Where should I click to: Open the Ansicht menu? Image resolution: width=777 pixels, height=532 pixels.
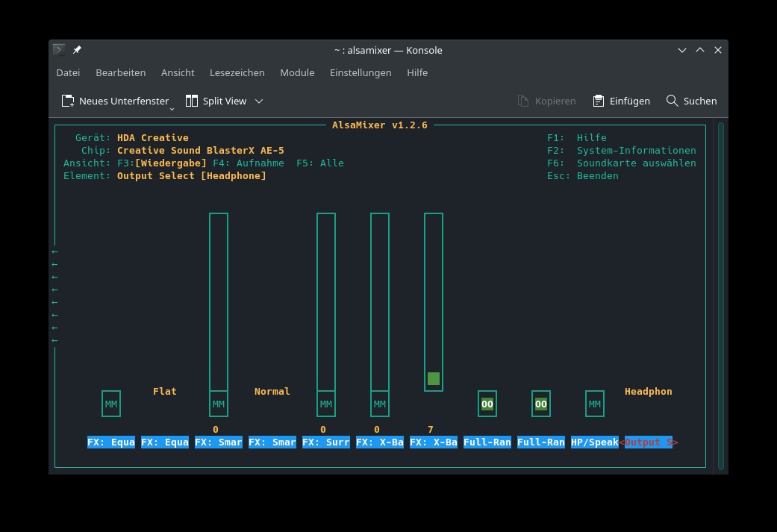click(178, 73)
